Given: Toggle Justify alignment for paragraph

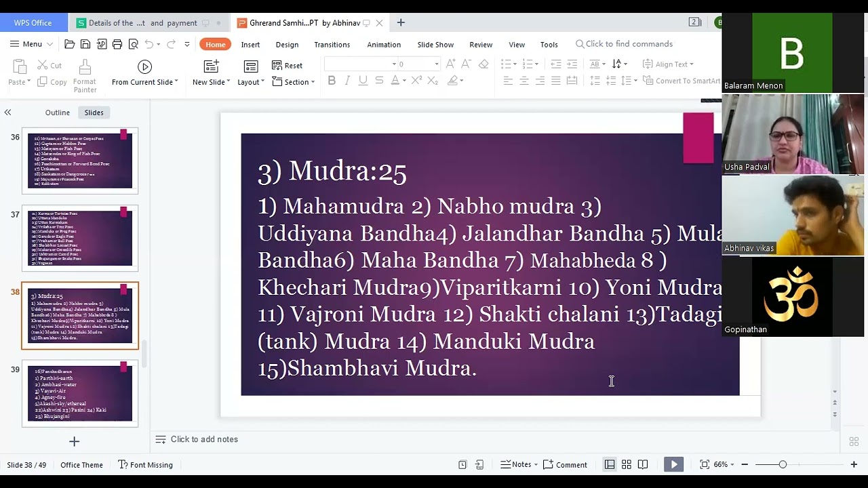Looking at the screenshot, I should click(x=556, y=81).
